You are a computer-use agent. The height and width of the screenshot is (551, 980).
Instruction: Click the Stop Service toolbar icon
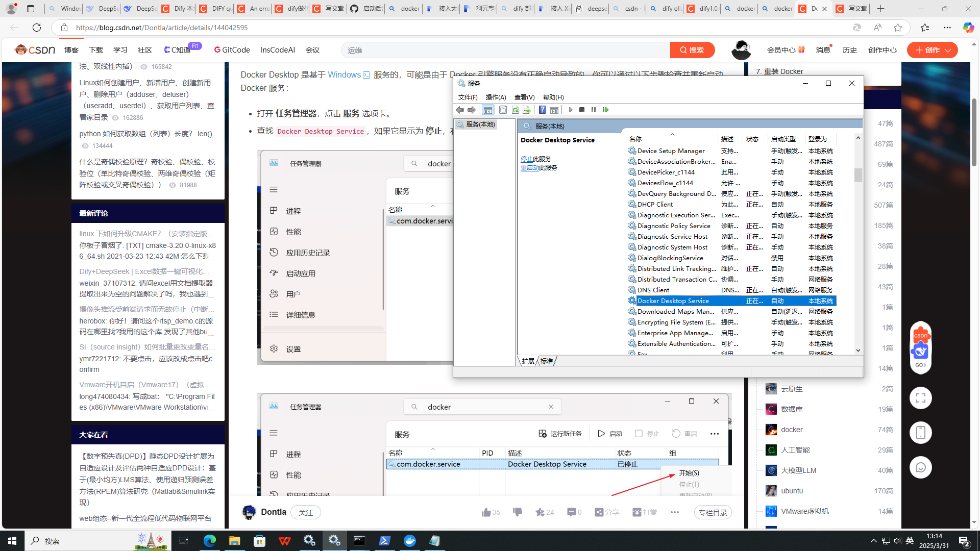point(582,110)
